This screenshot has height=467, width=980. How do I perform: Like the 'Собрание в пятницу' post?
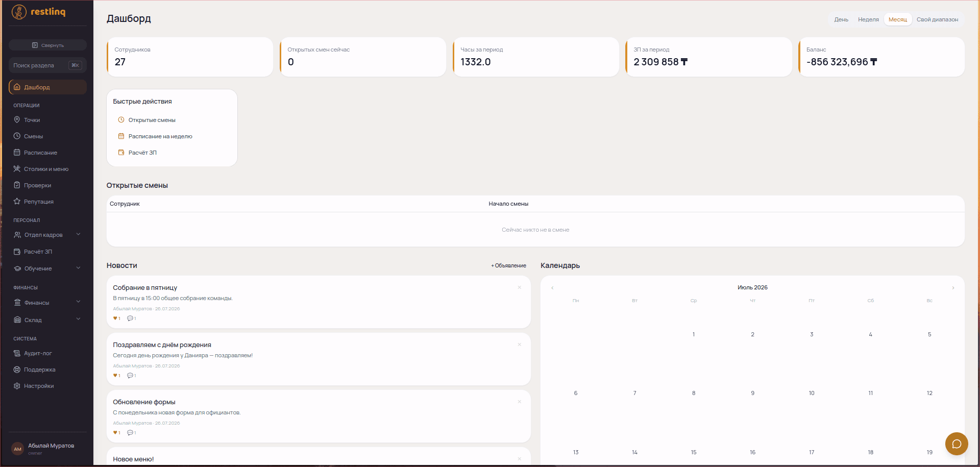[116, 318]
